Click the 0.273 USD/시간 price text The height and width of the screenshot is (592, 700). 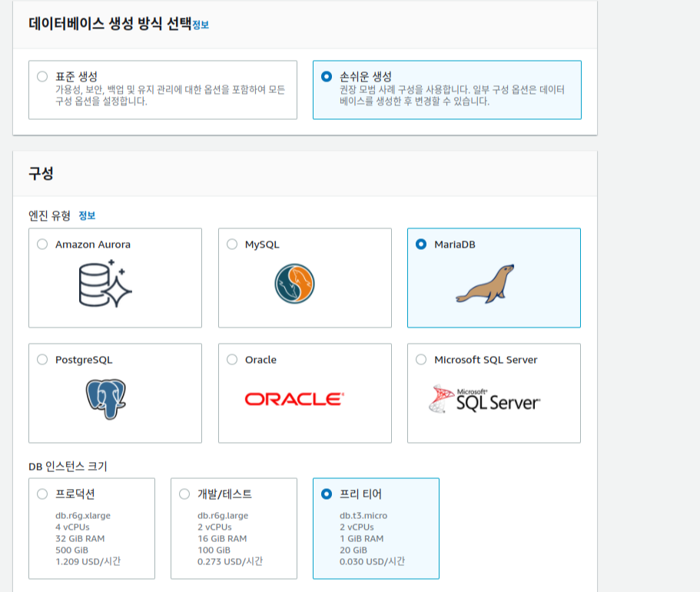[x=230, y=561]
